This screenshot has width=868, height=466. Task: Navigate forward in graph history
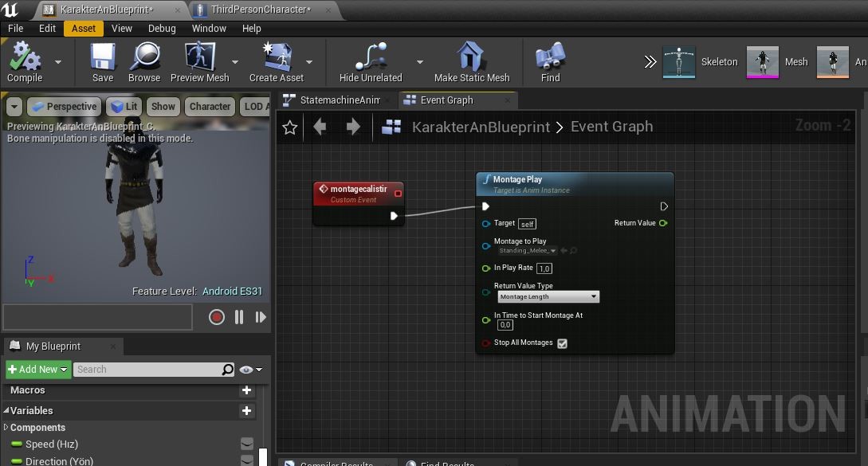tap(352, 127)
